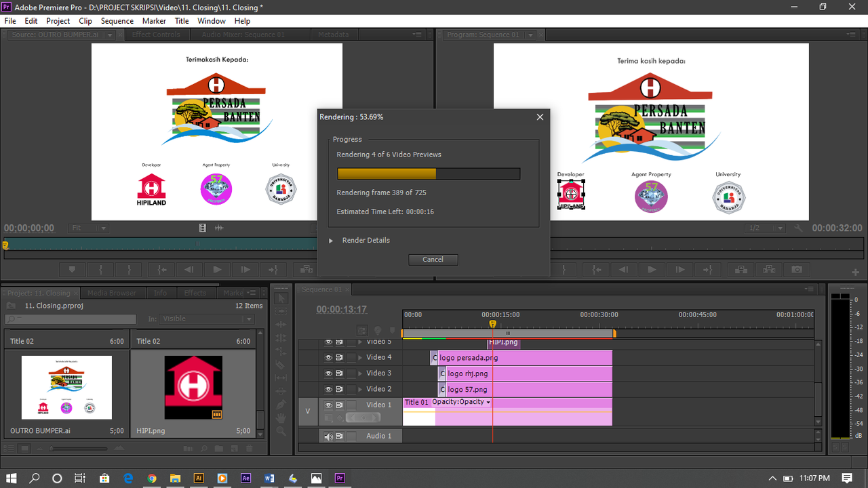Expand Render Details in rendering dialog
868x488 pixels.
click(x=331, y=241)
